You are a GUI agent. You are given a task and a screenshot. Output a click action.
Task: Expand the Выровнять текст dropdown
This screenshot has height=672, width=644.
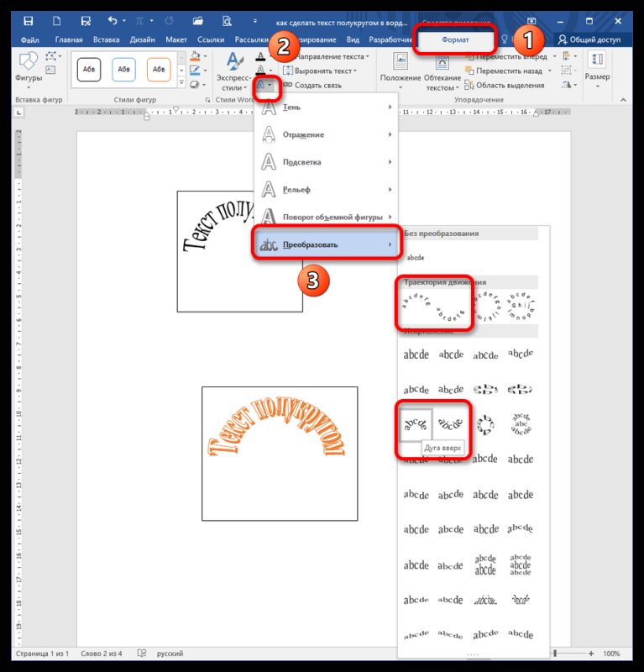[x=322, y=71]
